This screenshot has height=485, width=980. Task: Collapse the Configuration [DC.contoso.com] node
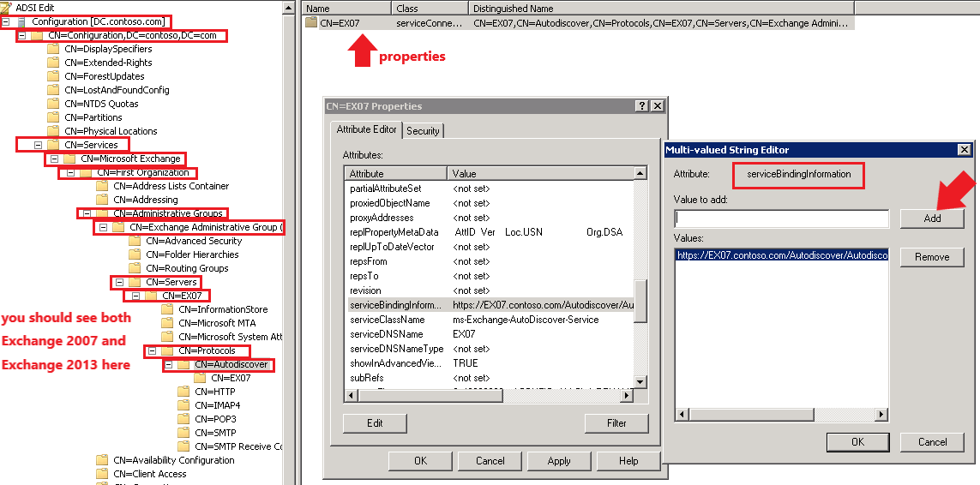tap(5, 22)
